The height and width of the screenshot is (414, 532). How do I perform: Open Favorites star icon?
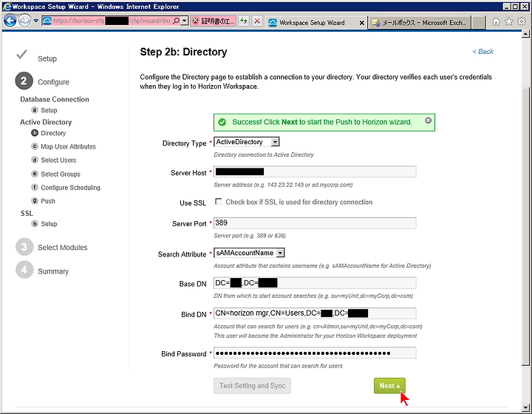(x=509, y=21)
